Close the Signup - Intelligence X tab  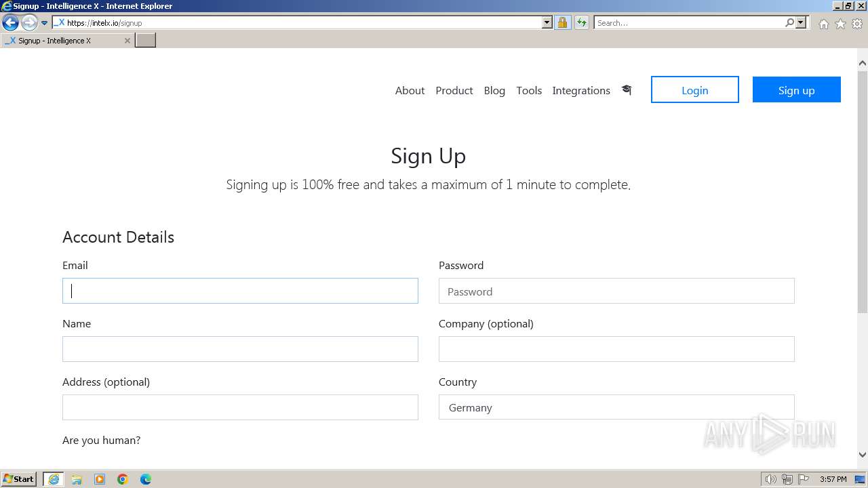coord(127,41)
